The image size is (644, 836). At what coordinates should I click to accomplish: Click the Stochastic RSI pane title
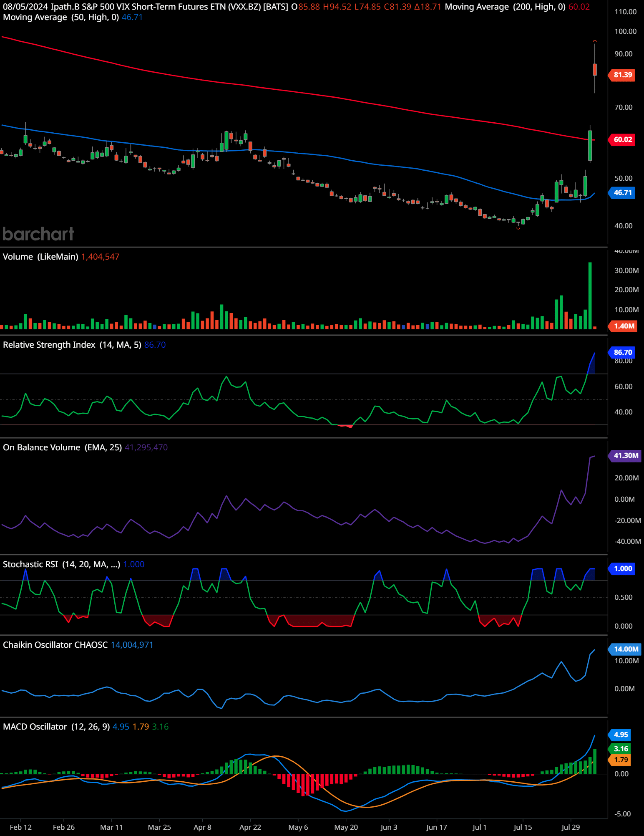point(61,564)
